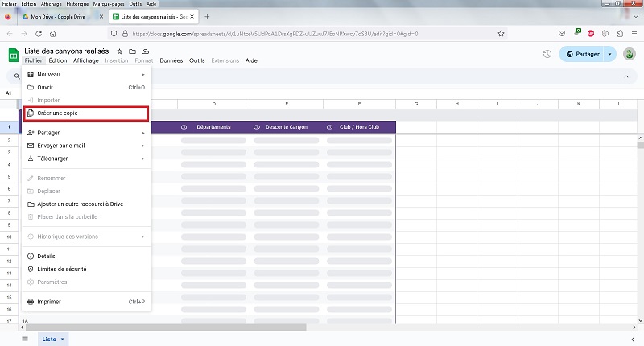Click the extensions puzzle icon
644x346 pixels.
click(620, 34)
